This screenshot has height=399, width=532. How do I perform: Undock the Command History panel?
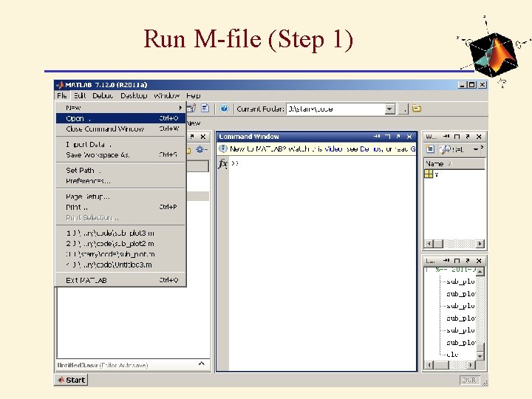pos(468,261)
